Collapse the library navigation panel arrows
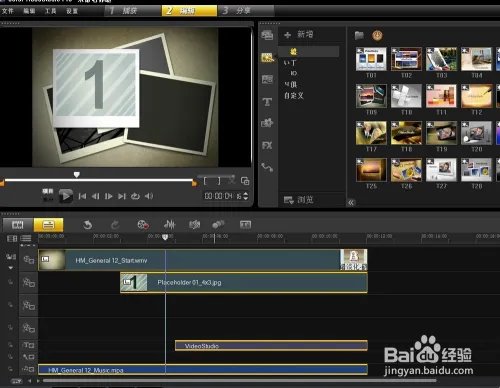This screenshot has width=500, height=388. (351, 202)
